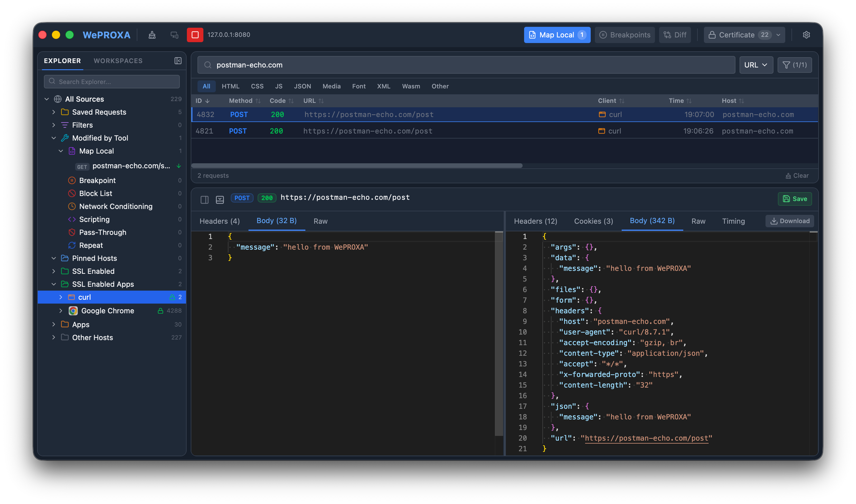
Task: Open the Certificate dropdown menu
Action: (744, 35)
